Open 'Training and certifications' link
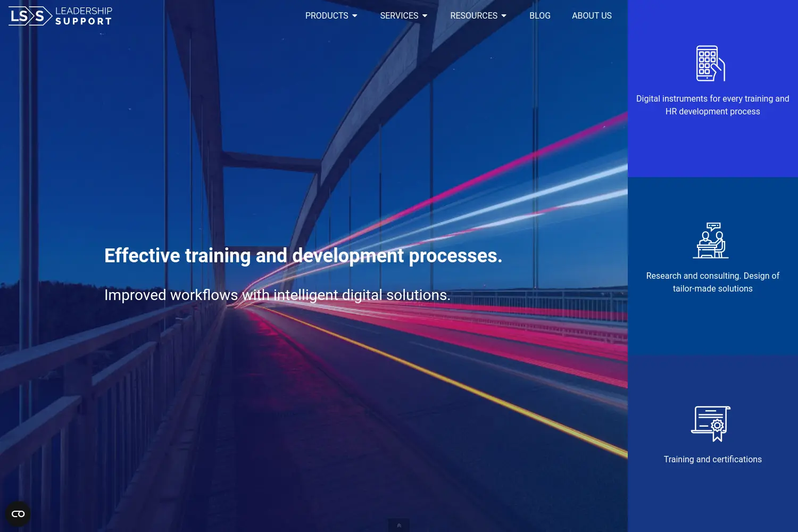This screenshot has height=532, width=798. click(x=713, y=459)
